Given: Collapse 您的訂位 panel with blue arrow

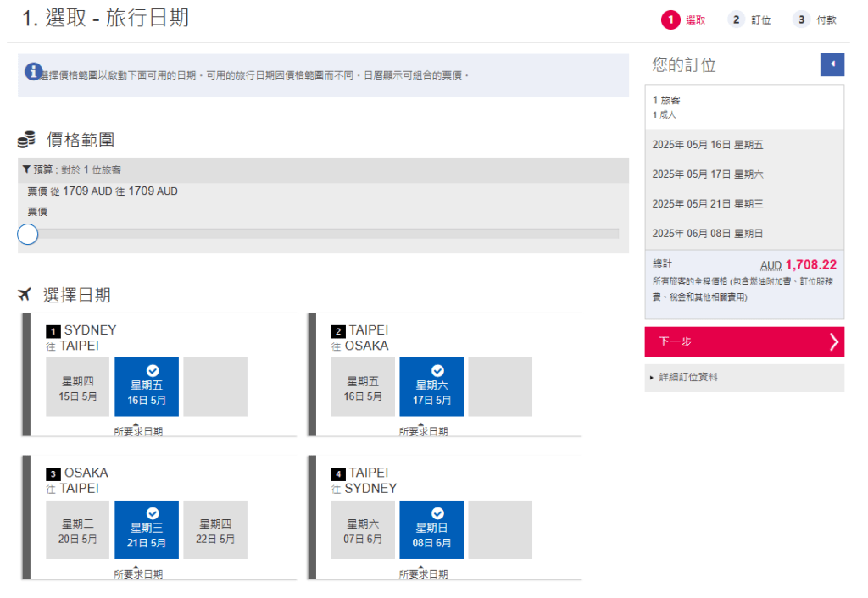Looking at the screenshot, I should [832, 64].
